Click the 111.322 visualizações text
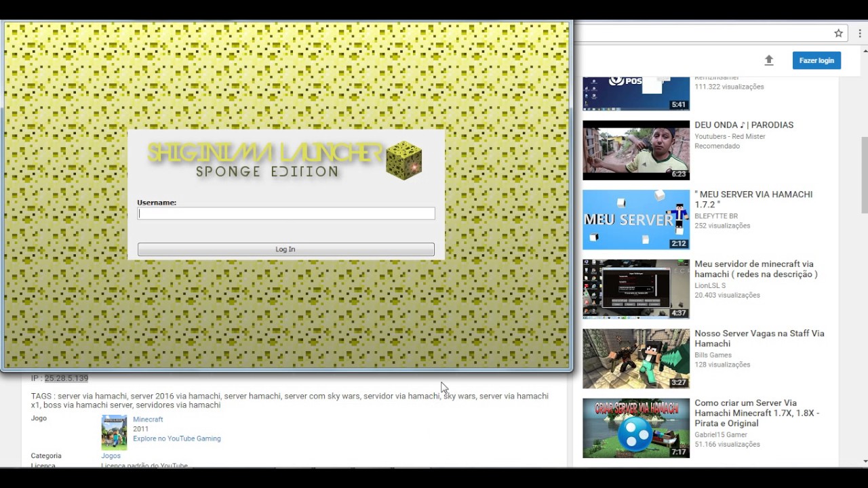This screenshot has width=868, height=488. point(729,87)
